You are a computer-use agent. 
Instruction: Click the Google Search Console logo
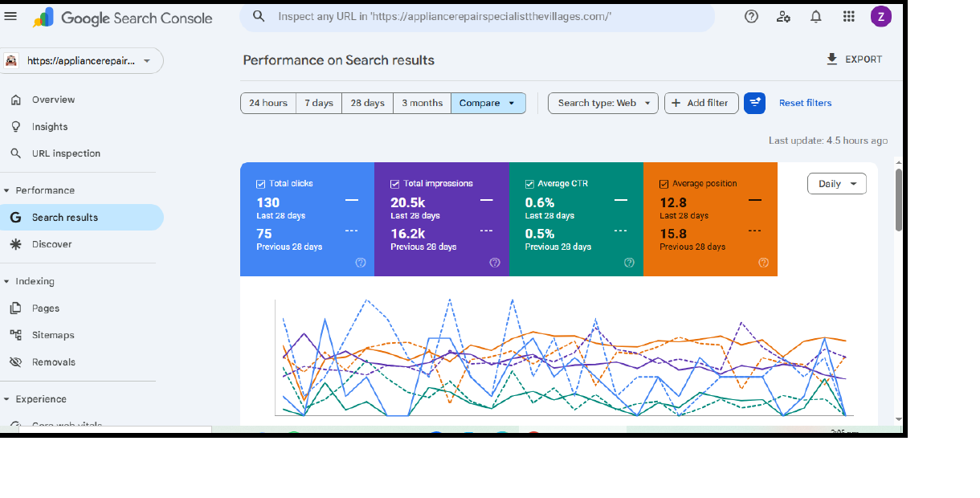[x=123, y=18]
